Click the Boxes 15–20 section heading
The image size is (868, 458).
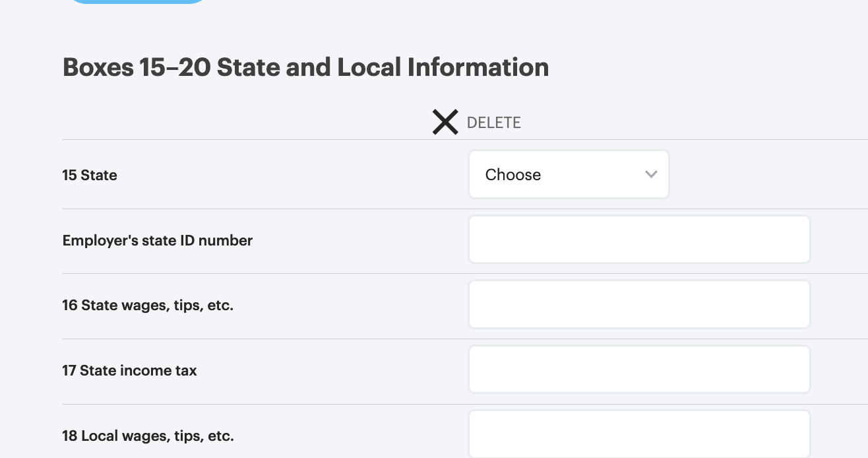pyautogui.click(x=305, y=67)
